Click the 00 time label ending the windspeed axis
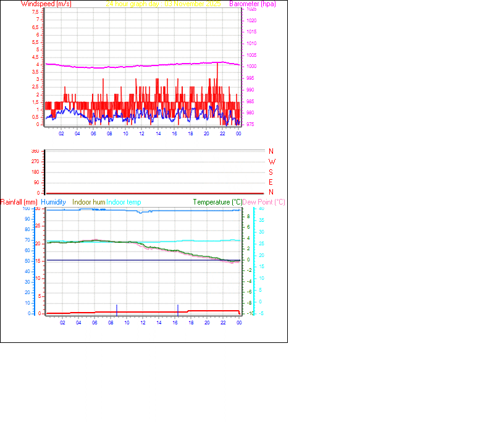The image size is (504, 422). 238,133
